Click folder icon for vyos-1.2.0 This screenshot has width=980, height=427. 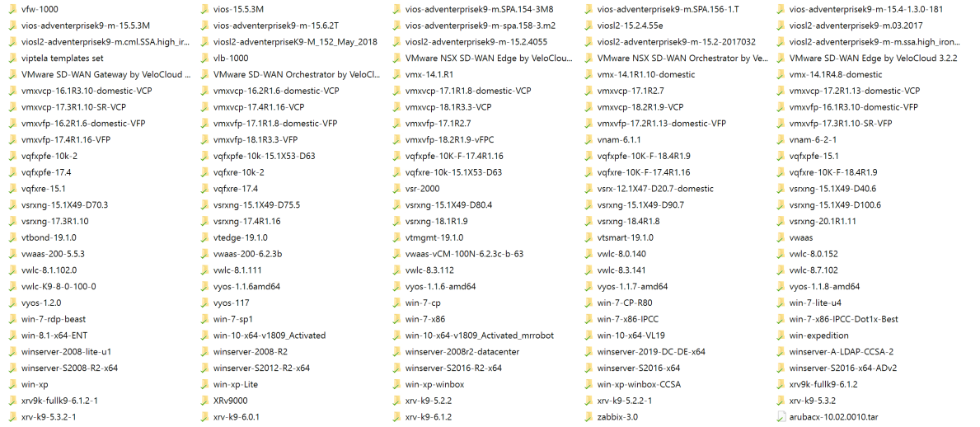click(x=13, y=303)
